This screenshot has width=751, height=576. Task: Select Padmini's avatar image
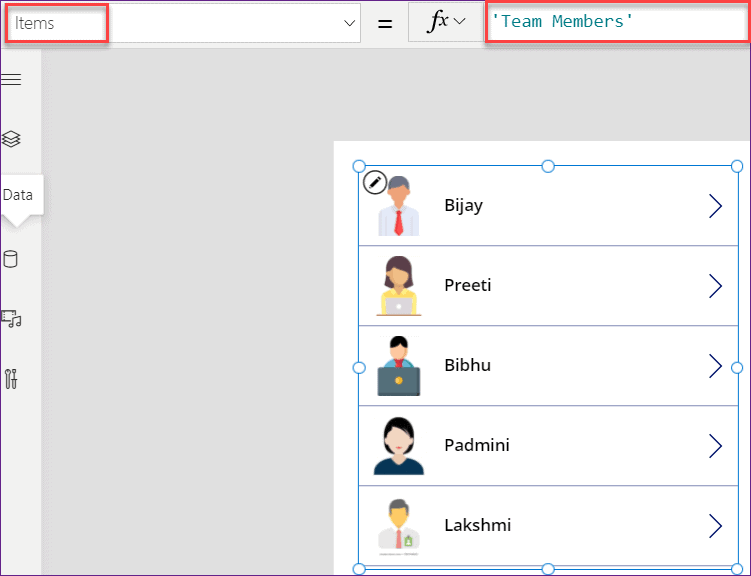click(398, 446)
